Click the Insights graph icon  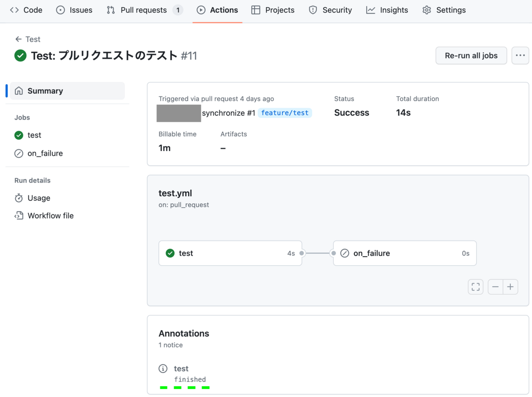(x=372, y=10)
